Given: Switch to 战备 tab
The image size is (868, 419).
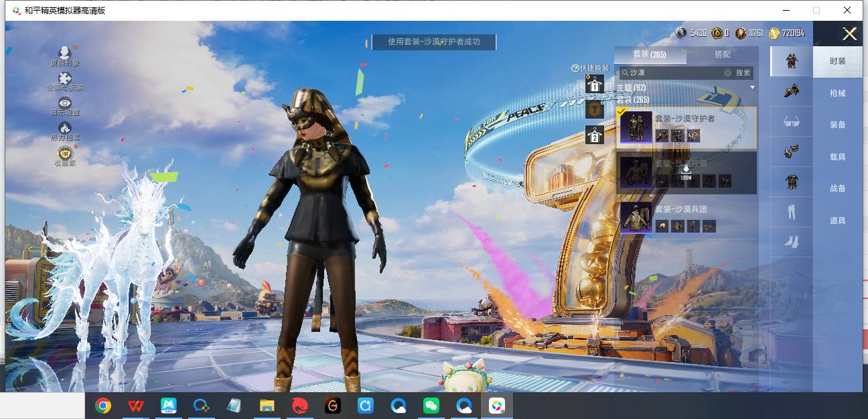Looking at the screenshot, I should click(838, 188).
